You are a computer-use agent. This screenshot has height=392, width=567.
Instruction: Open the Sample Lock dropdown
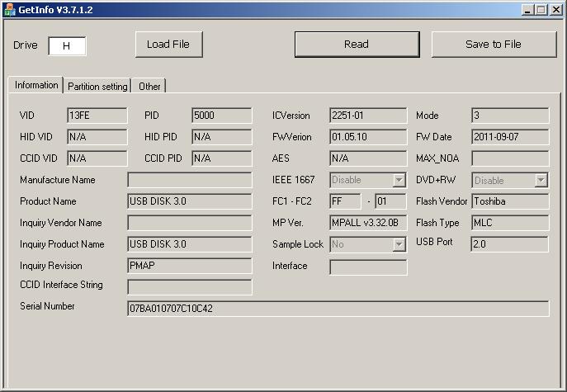[399, 245]
